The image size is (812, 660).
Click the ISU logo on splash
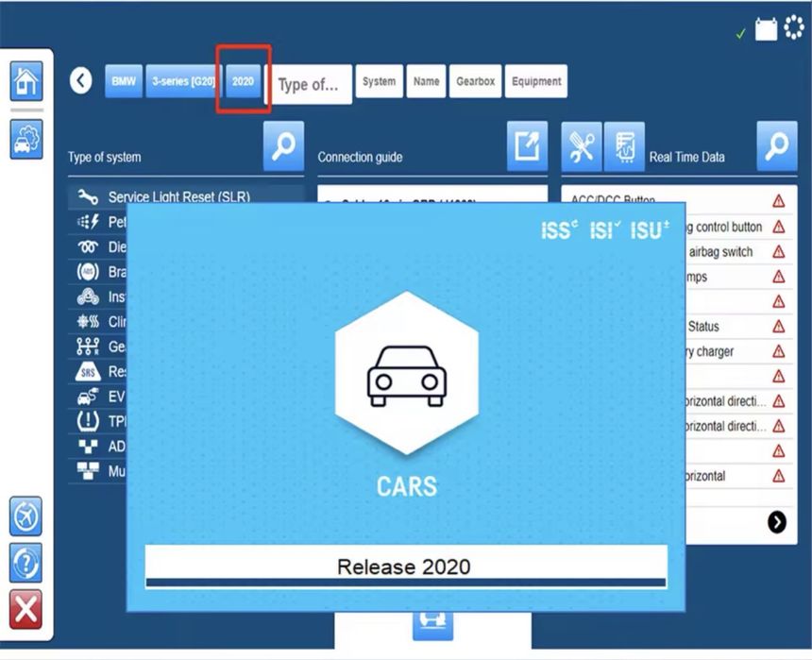650,230
